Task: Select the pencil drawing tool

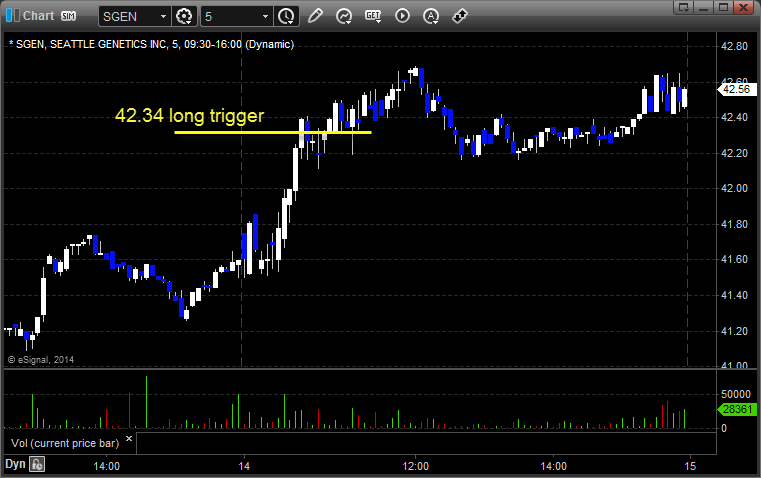Action: [x=315, y=16]
